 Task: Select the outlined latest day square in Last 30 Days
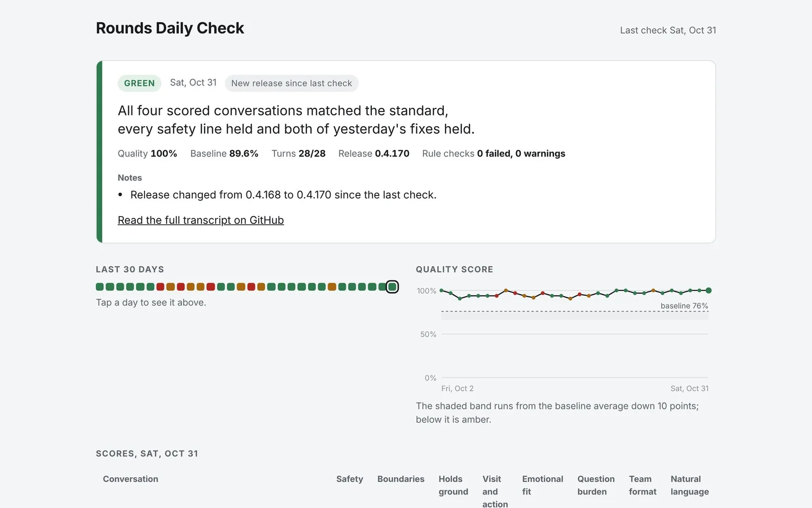coord(392,286)
